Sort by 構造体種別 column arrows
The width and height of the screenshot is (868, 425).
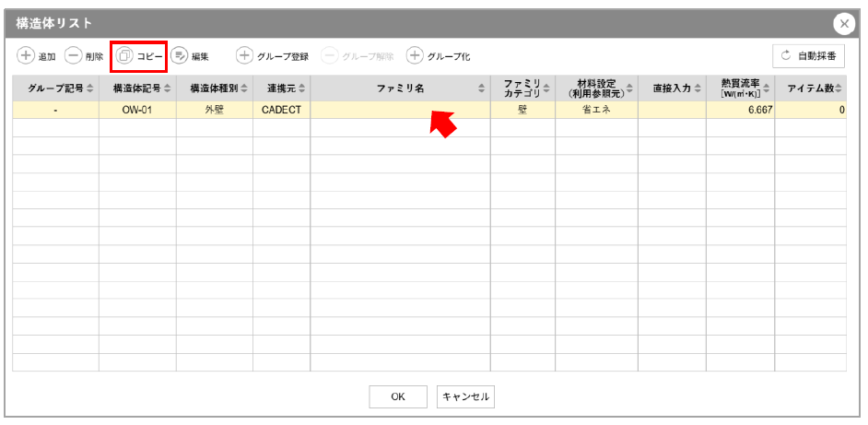tap(244, 89)
